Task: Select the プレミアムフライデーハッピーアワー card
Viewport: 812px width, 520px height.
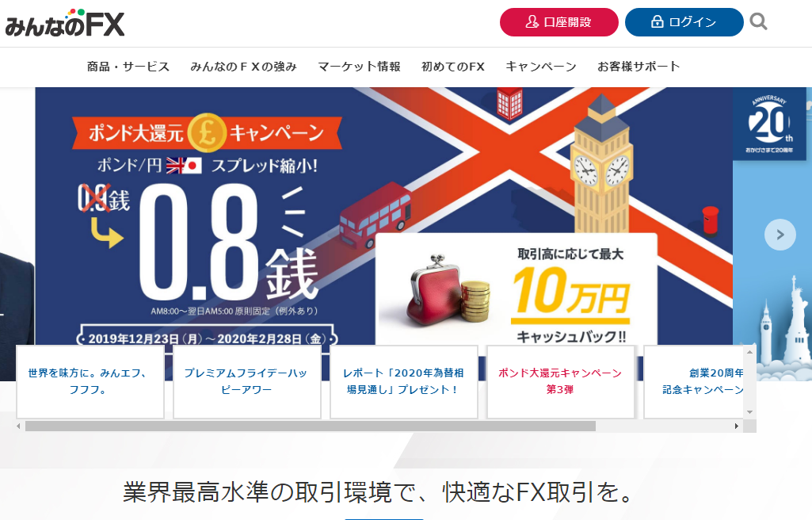Action: point(246,381)
